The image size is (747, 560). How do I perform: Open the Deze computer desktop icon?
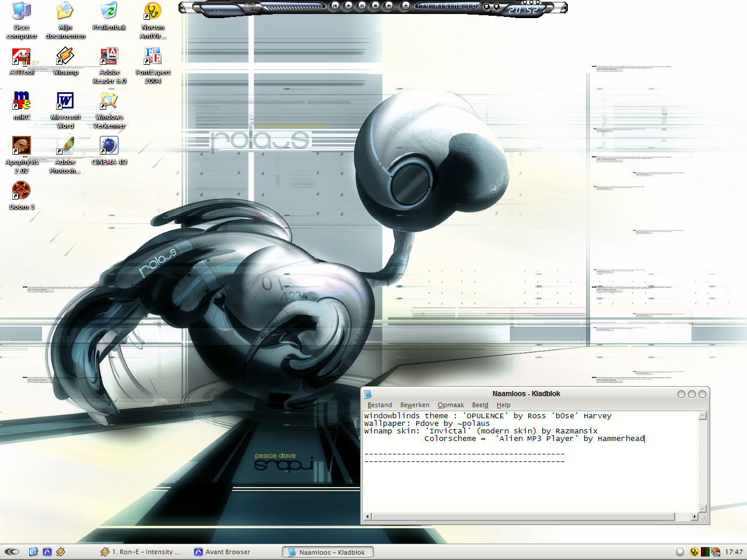[x=22, y=20]
